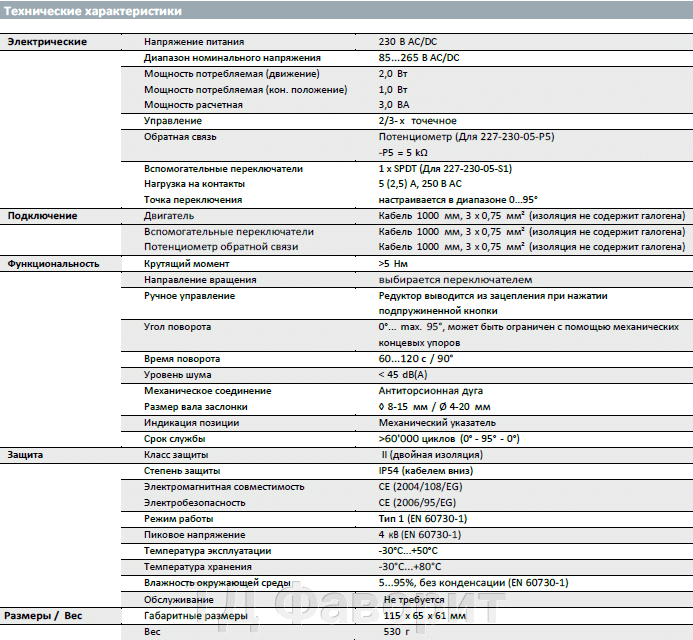693x640 pixels.
Task: Click the 'Защита' section label
Action: [28, 455]
